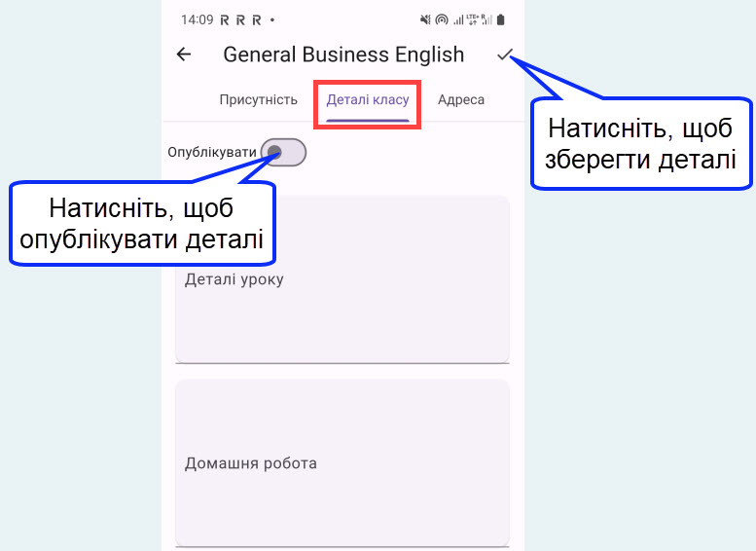
Task: Focus the Деталі уроку text field
Action: click(x=342, y=279)
